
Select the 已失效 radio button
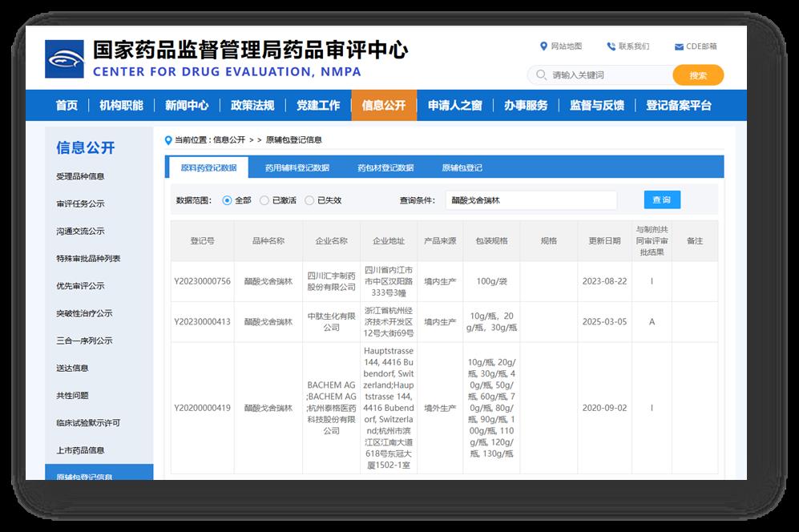click(x=309, y=200)
